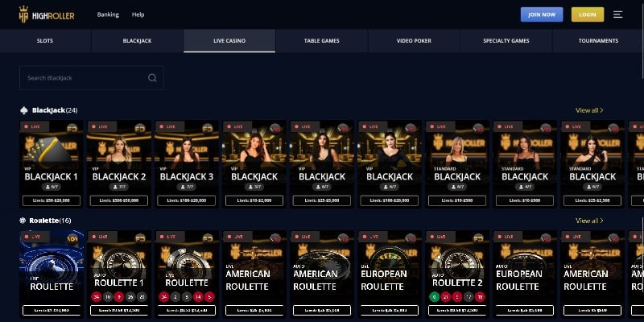The image size is (644, 322).
Task: Click the seats icon on Blackjack 3 card
Action: tap(184, 187)
